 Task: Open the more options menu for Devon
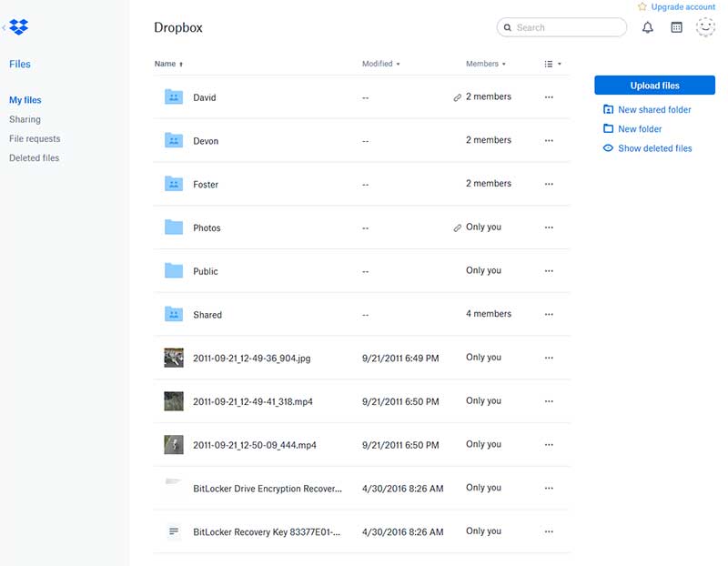tap(549, 141)
